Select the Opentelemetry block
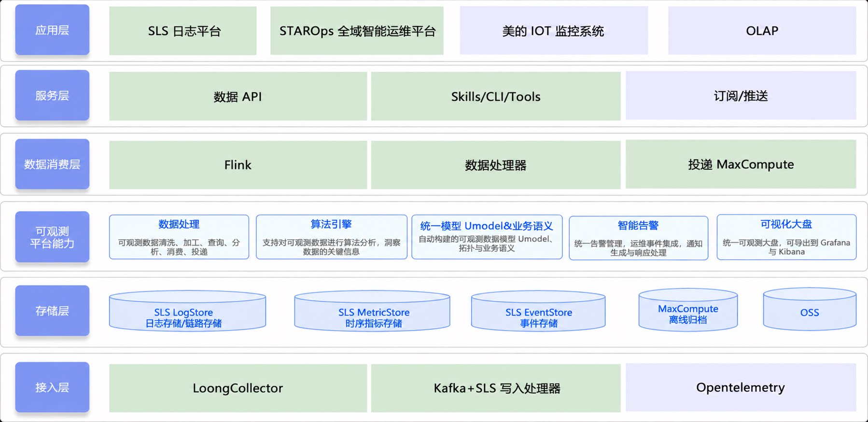The height and width of the screenshot is (422, 868). click(741, 387)
